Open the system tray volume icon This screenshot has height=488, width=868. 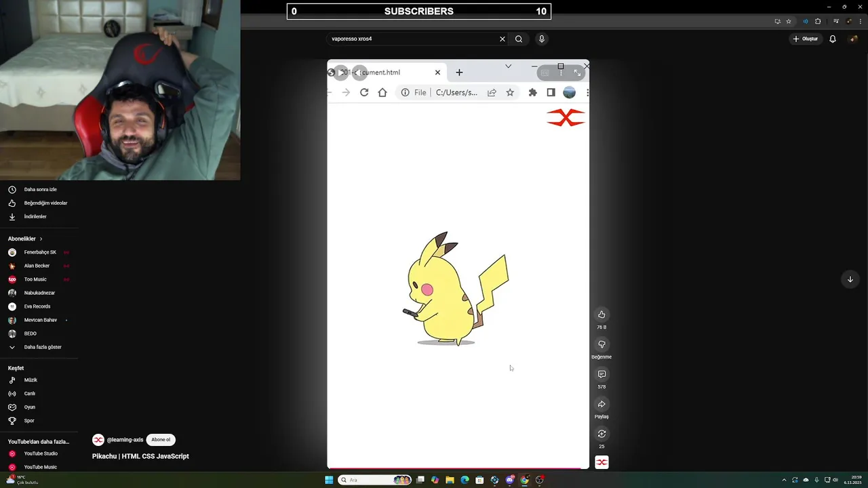[835, 480]
